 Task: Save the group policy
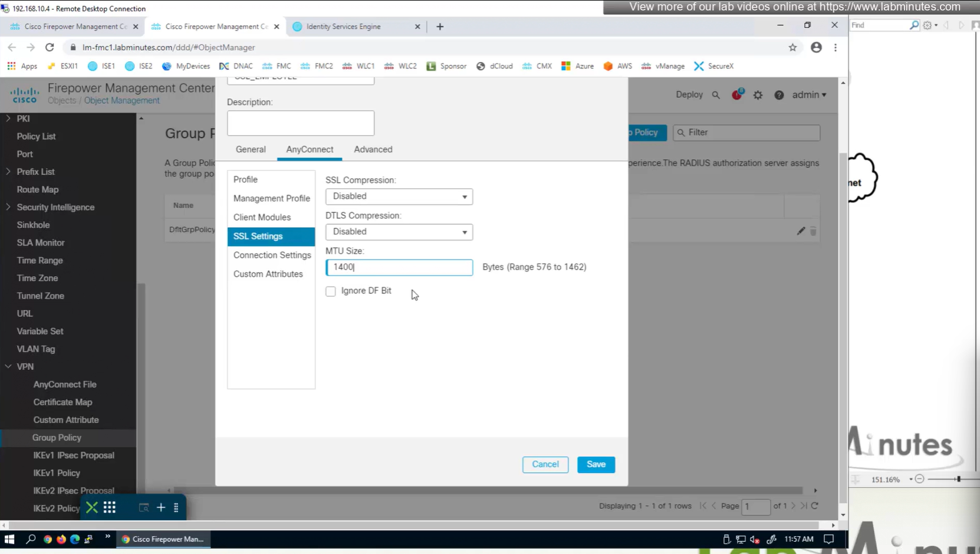point(596,464)
